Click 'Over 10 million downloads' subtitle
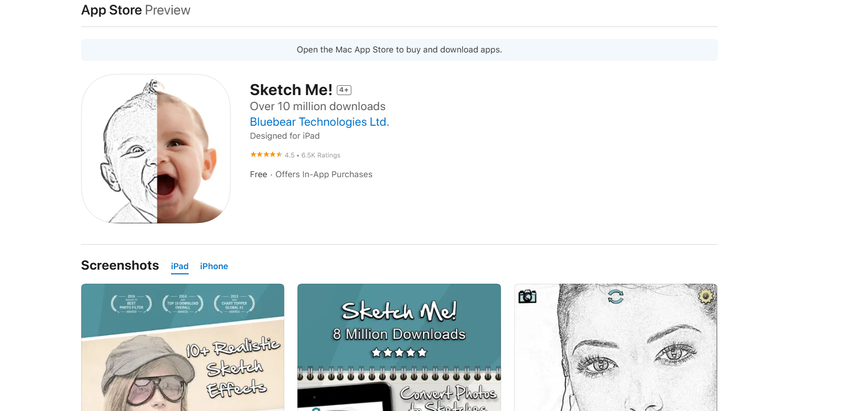 pyautogui.click(x=318, y=106)
